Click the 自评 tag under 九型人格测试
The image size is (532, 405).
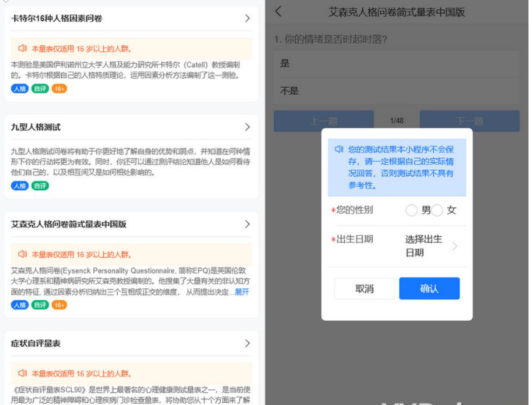[40, 186]
